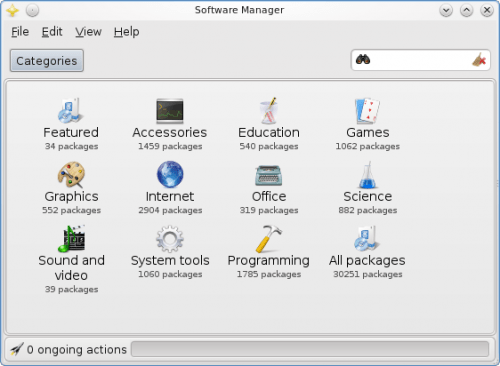Click "1062 packages" count text
The height and width of the screenshot is (366, 500).
click(x=367, y=146)
